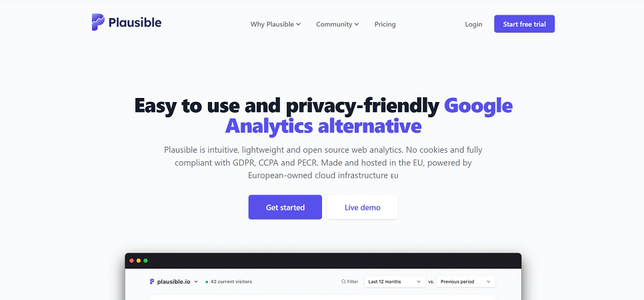This screenshot has width=644, height=300.
Task: Open the Live demo
Action: (x=362, y=207)
